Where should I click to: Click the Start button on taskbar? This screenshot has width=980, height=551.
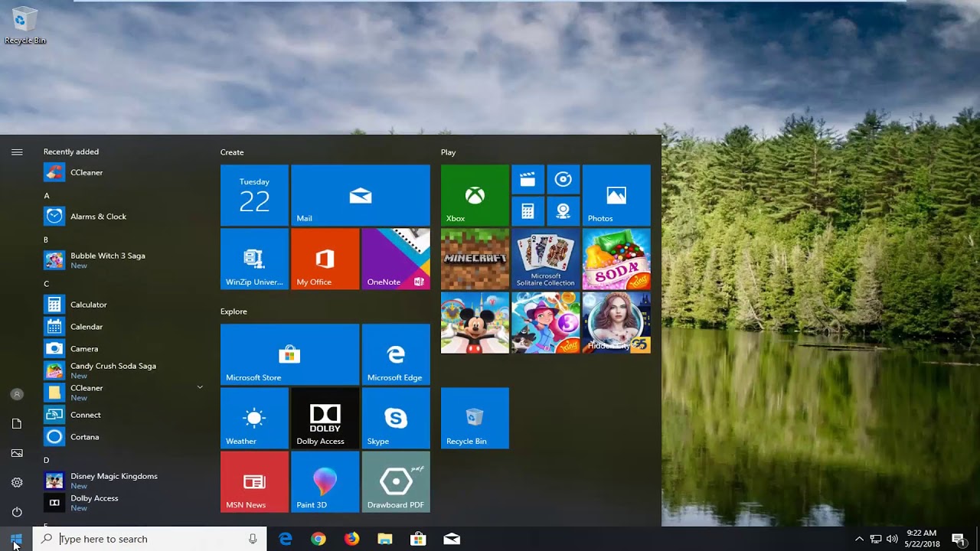pyautogui.click(x=16, y=539)
